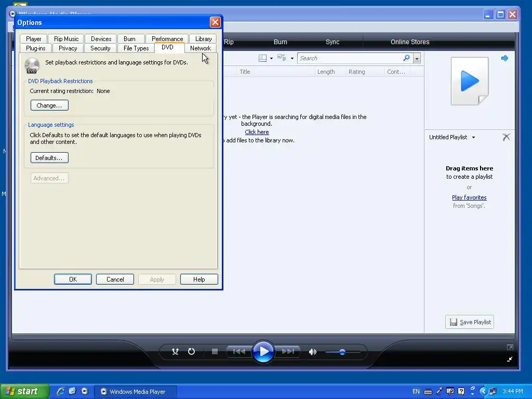Switch the player to compact mode
Viewport: 532px width, 399px height.
pyautogui.click(x=510, y=359)
